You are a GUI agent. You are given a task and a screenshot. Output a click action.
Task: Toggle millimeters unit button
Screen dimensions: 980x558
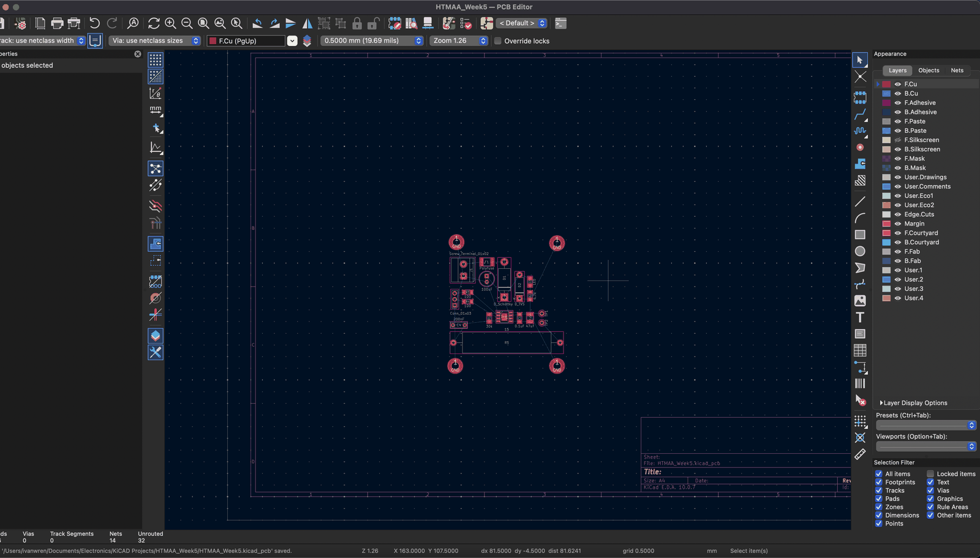[156, 110]
